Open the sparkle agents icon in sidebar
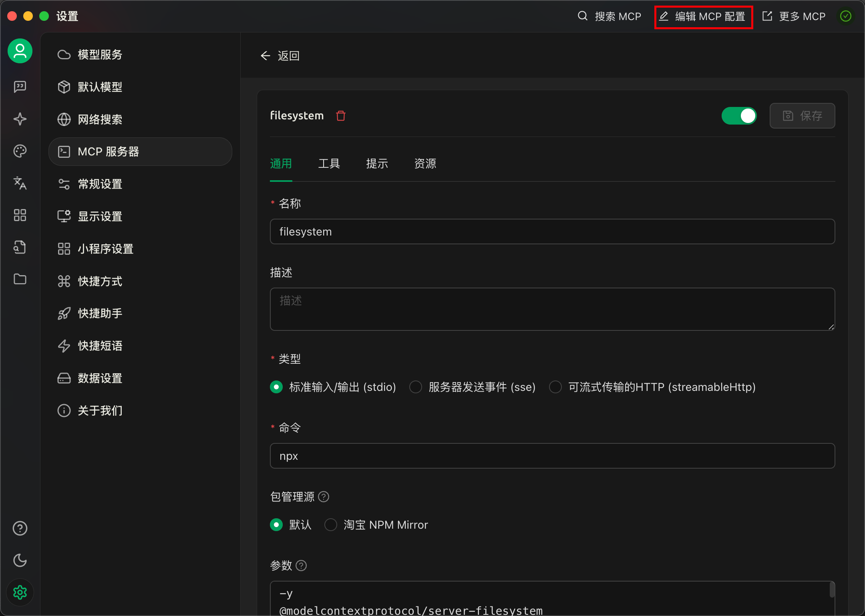 (x=20, y=119)
